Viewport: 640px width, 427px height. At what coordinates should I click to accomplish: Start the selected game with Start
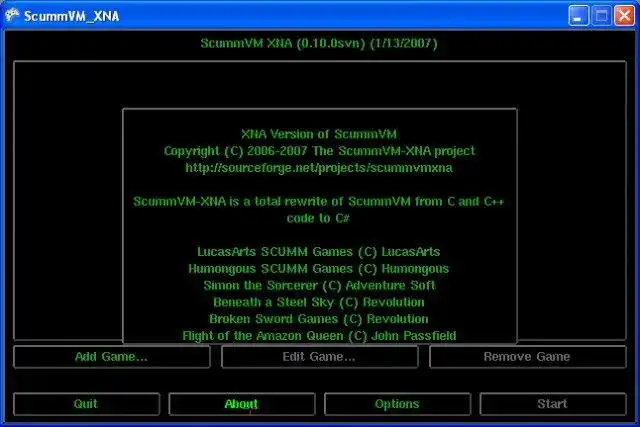pos(553,404)
